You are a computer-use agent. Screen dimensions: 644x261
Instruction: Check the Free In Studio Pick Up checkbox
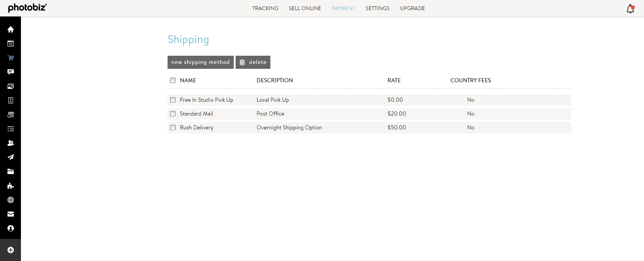[173, 100]
